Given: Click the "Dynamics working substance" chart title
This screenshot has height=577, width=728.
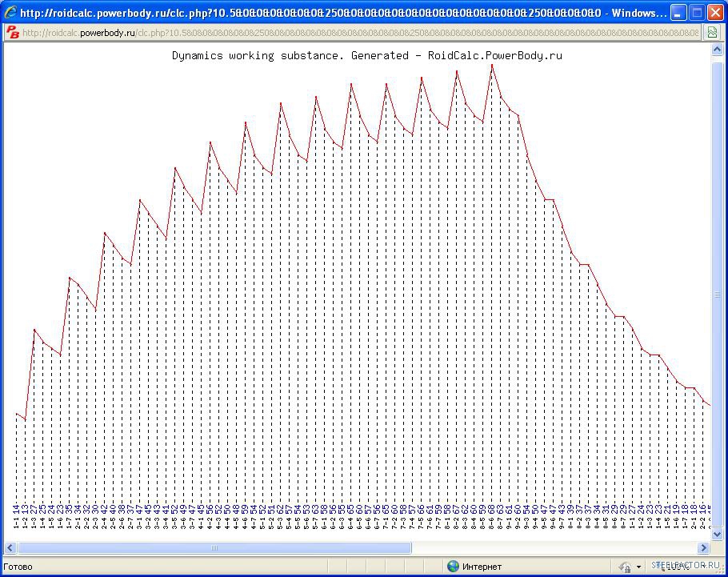Looking at the screenshot, I should click(x=366, y=56).
